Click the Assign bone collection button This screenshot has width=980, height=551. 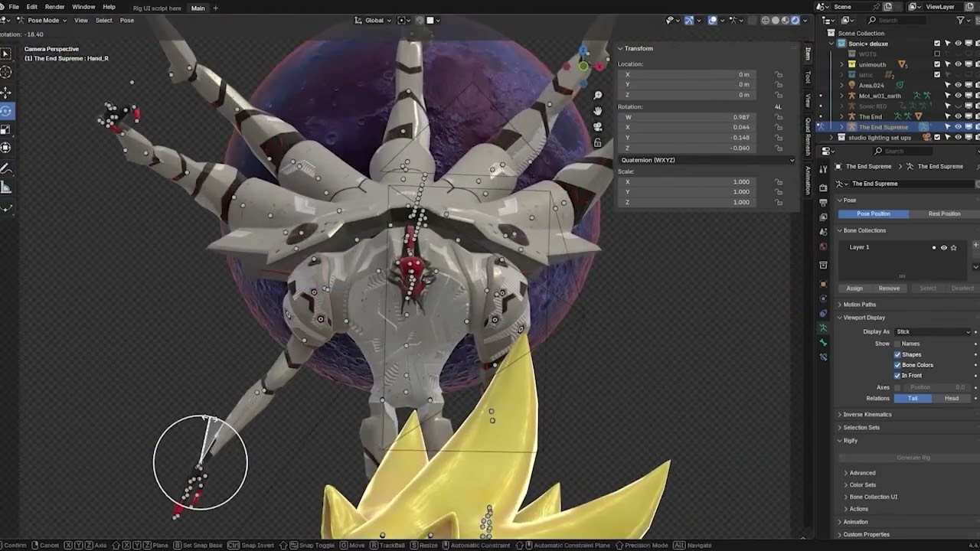tap(854, 289)
